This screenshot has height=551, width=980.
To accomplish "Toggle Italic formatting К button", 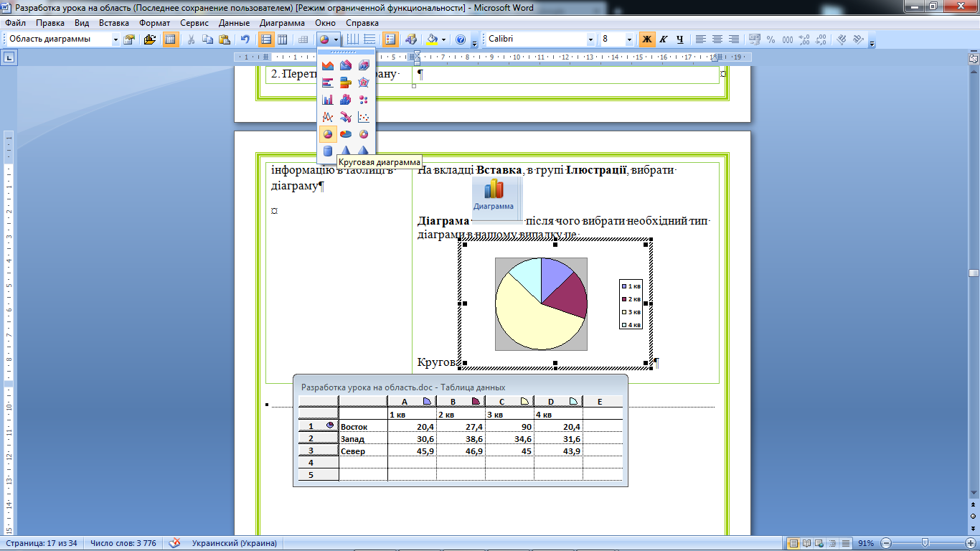I will coord(664,39).
